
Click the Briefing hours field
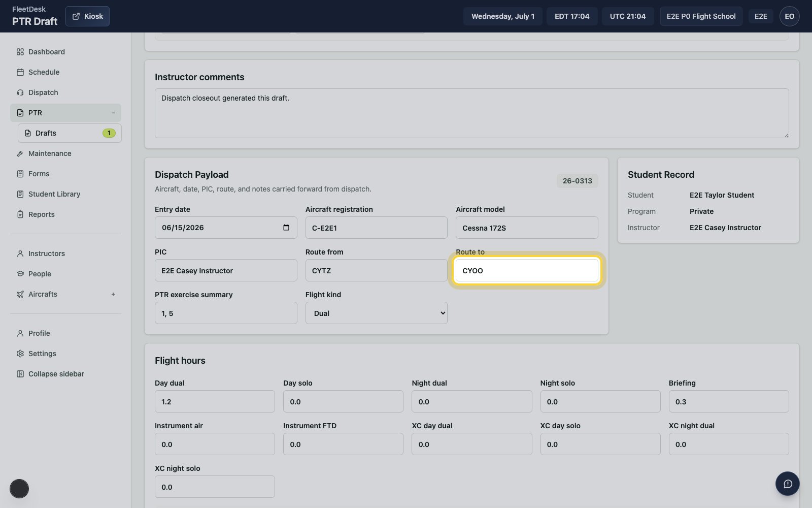[729, 401]
